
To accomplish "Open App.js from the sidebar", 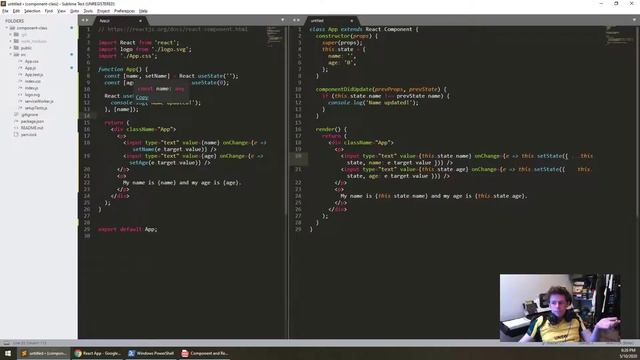I will tap(30, 68).
